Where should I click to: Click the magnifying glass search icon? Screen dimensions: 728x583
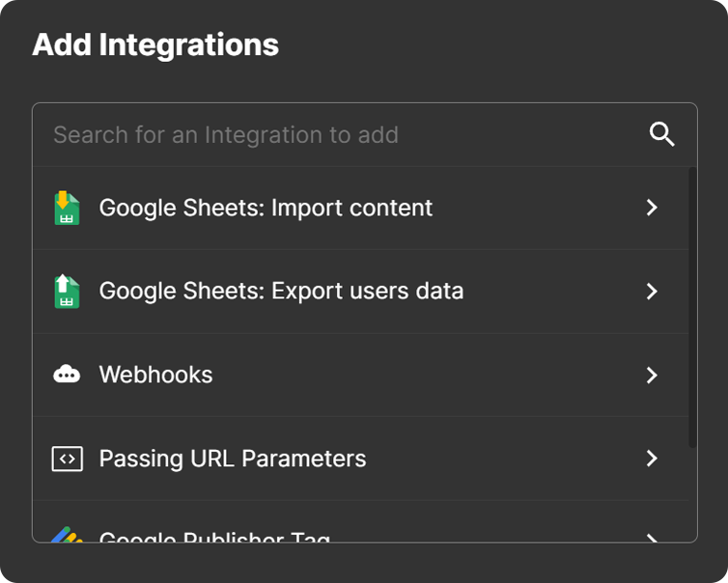click(x=661, y=134)
